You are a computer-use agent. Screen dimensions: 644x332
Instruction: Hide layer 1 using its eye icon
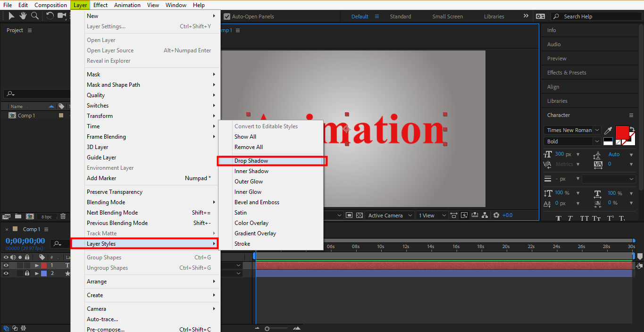[x=6, y=266]
